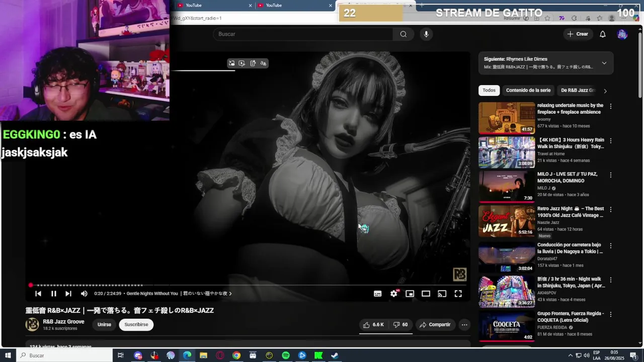This screenshot has height=362, width=644.
Task: Start voice search with the microphone icon
Action: click(x=426, y=34)
